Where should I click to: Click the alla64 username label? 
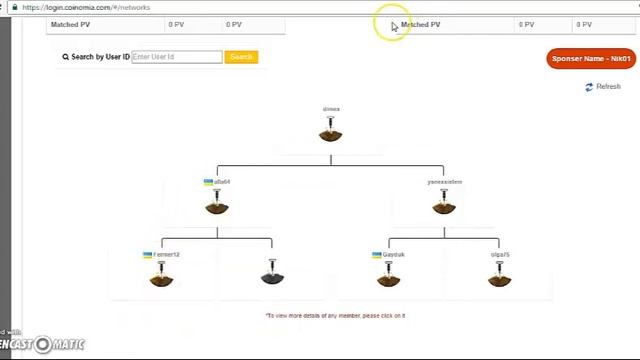[222, 182]
